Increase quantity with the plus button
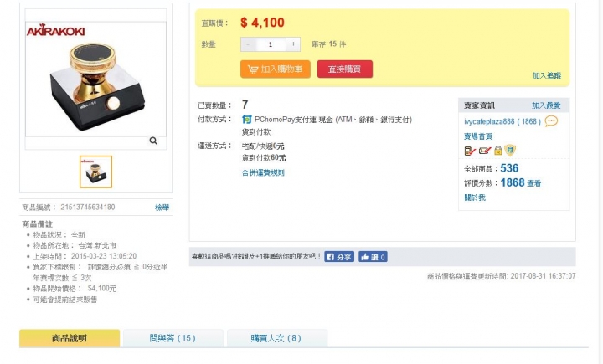The image size is (603, 364). (x=293, y=44)
